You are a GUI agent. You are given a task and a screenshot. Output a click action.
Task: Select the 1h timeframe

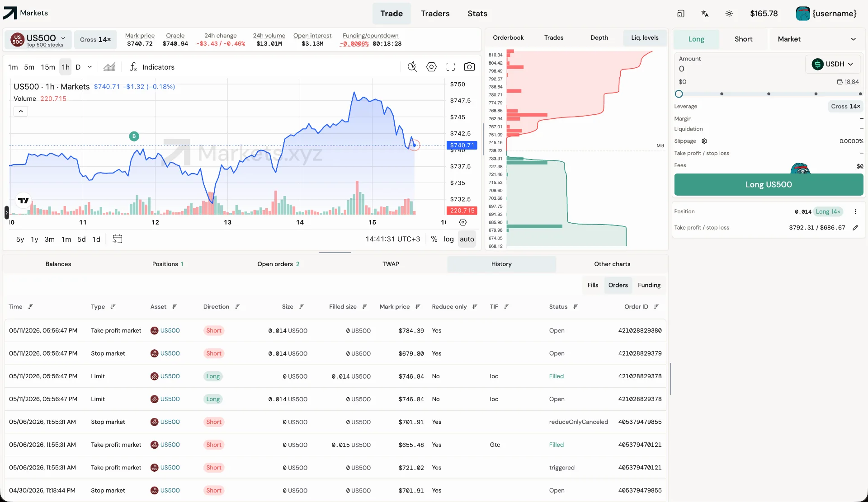pyautogui.click(x=66, y=67)
